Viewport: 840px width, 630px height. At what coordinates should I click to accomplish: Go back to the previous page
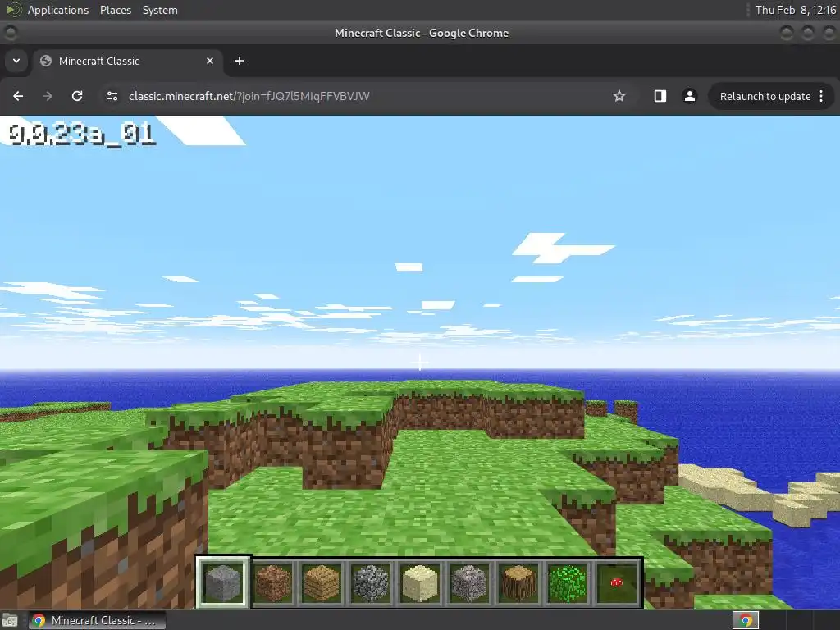click(x=18, y=96)
